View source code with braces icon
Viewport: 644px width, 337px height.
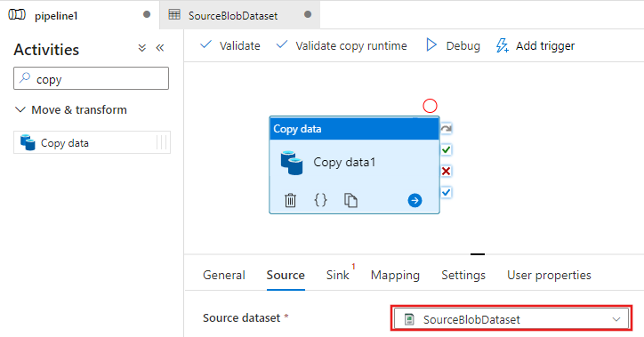coord(320,200)
